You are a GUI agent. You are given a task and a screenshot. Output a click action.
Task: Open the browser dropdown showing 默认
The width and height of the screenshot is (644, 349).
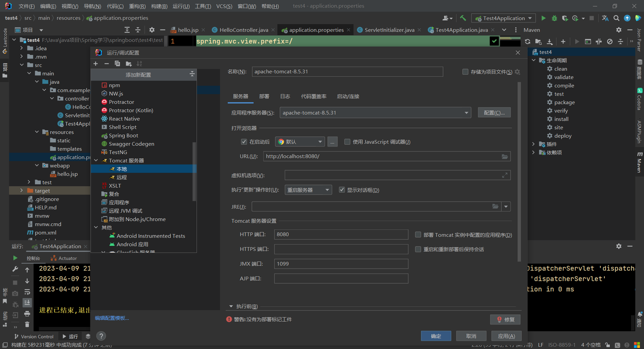point(299,142)
